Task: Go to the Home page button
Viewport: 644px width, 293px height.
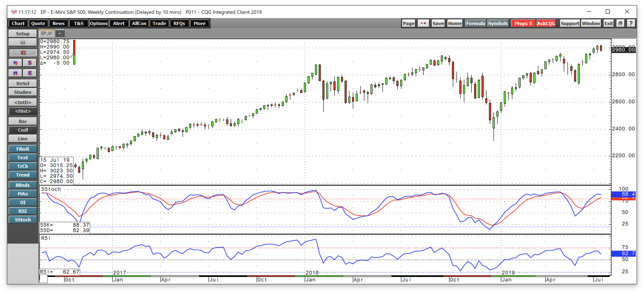Action: [x=455, y=23]
